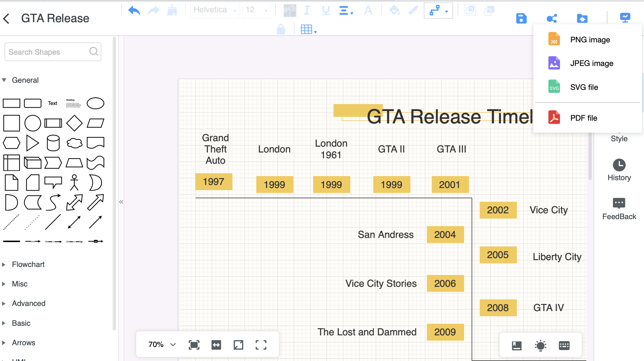Click the Style panel label
This screenshot has height=361, width=644.
tap(619, 138)
